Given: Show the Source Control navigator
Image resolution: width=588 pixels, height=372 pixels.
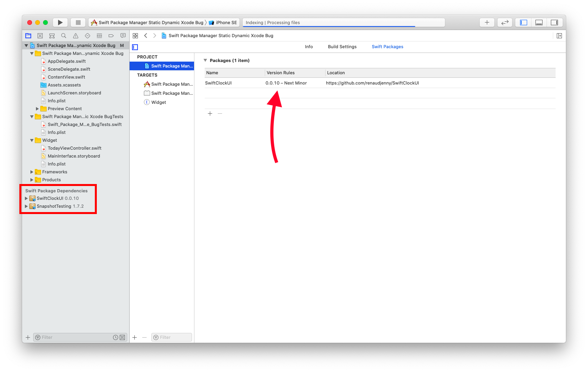Looking at the screenshot, I should coord(40,36).
